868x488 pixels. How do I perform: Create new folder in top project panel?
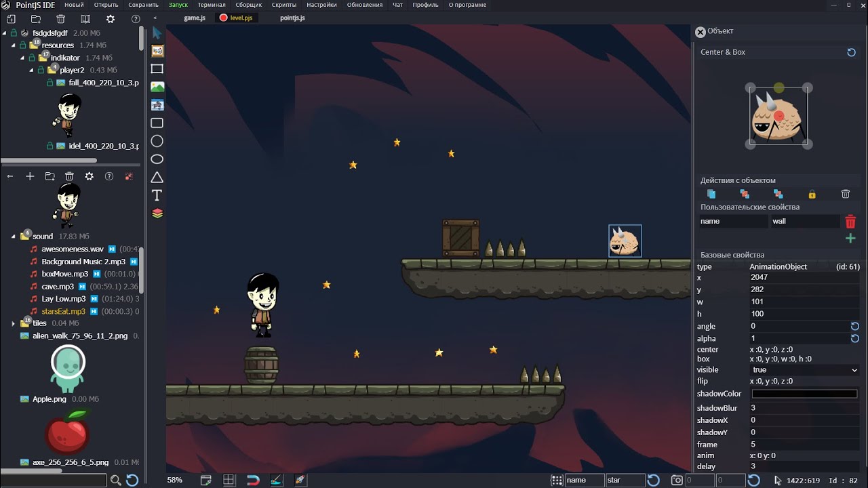(36, 19)
